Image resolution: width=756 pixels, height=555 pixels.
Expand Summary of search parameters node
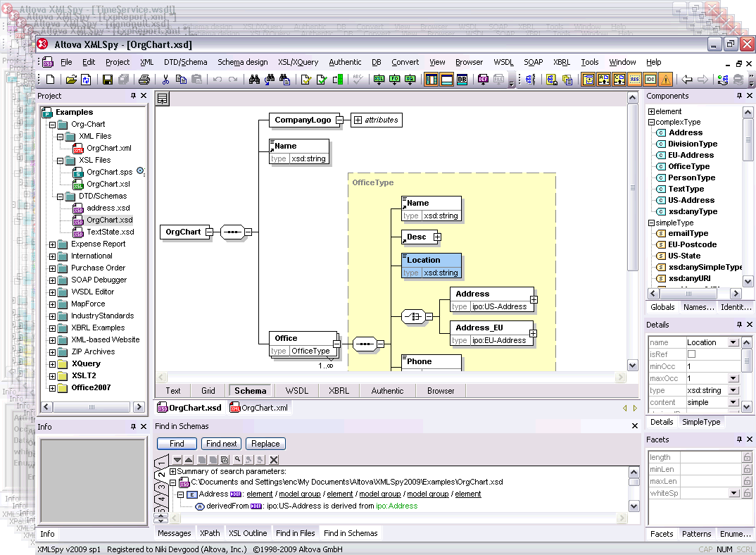[173, 471]
